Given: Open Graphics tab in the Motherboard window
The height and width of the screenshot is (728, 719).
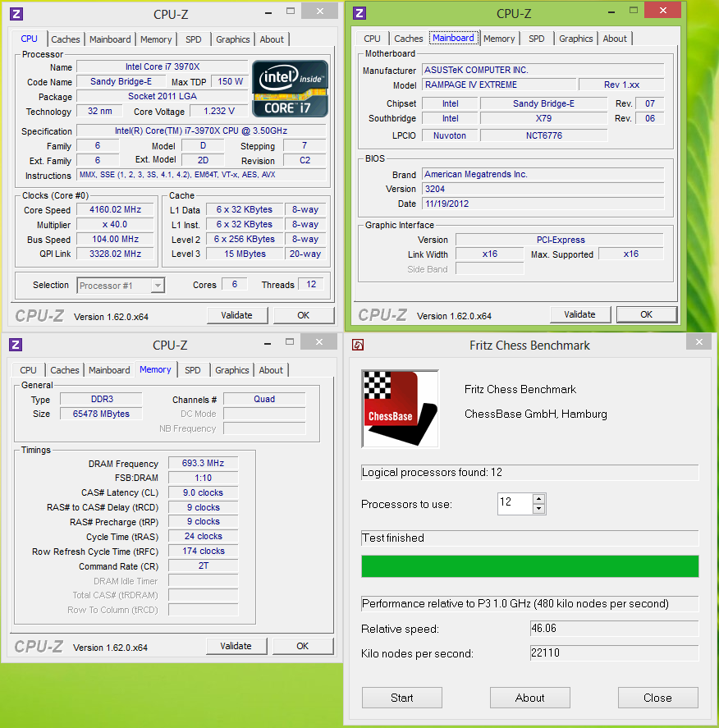Looking at the screenshot, I should [x=576, y=39].
